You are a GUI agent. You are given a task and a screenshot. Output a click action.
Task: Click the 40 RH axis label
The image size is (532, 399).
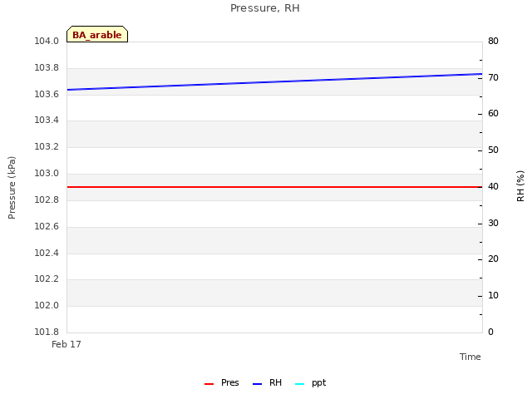click(493, 186)
